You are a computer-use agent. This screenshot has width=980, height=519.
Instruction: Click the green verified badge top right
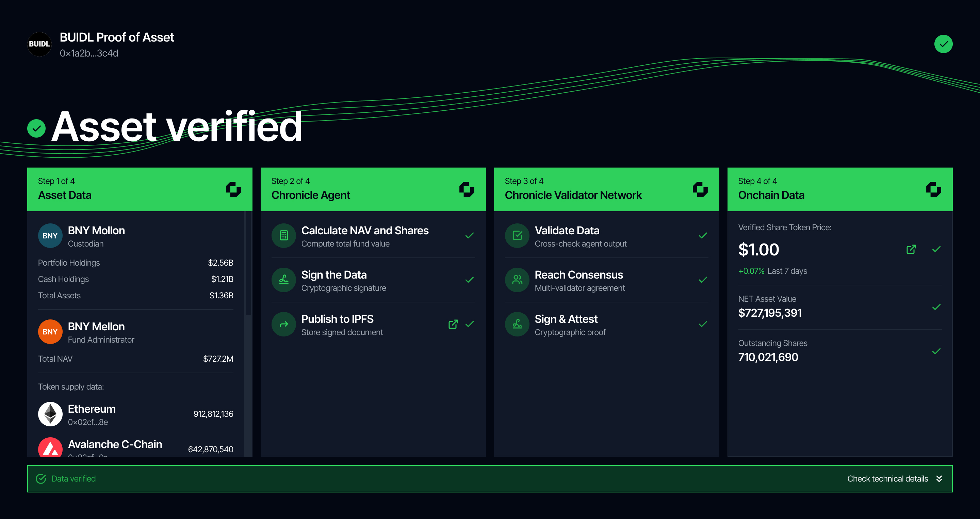(943, 44)
